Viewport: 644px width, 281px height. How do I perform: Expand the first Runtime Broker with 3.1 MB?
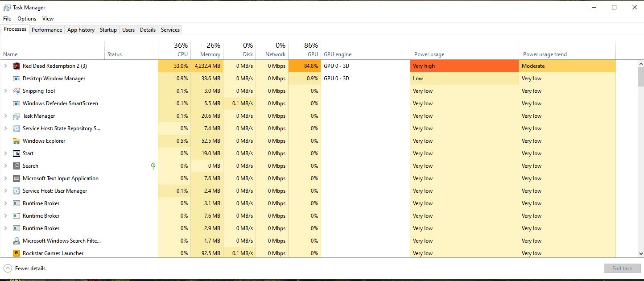(x=6, y=203)
